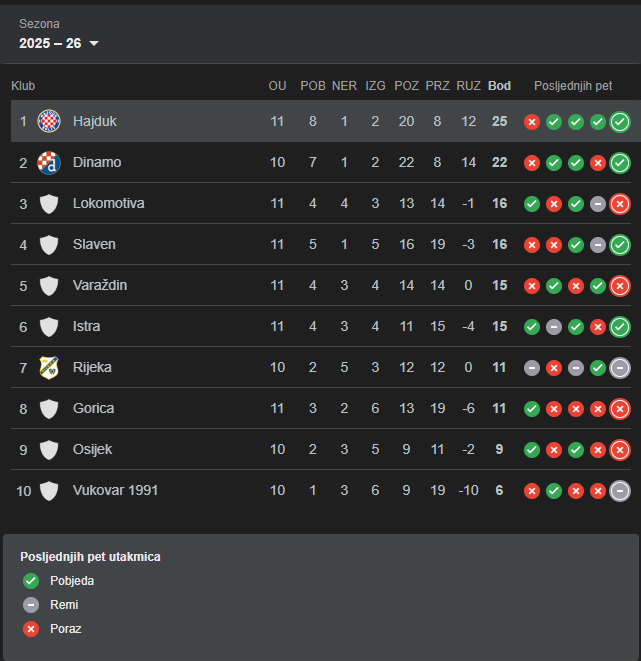Click the Hajduk club crest icon
This screenshot has height=661, width=641.
[49, 121]
